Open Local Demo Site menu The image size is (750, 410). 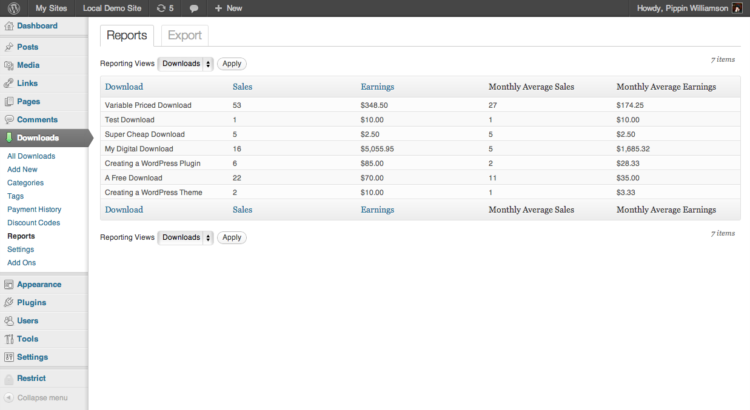point(112,8)
